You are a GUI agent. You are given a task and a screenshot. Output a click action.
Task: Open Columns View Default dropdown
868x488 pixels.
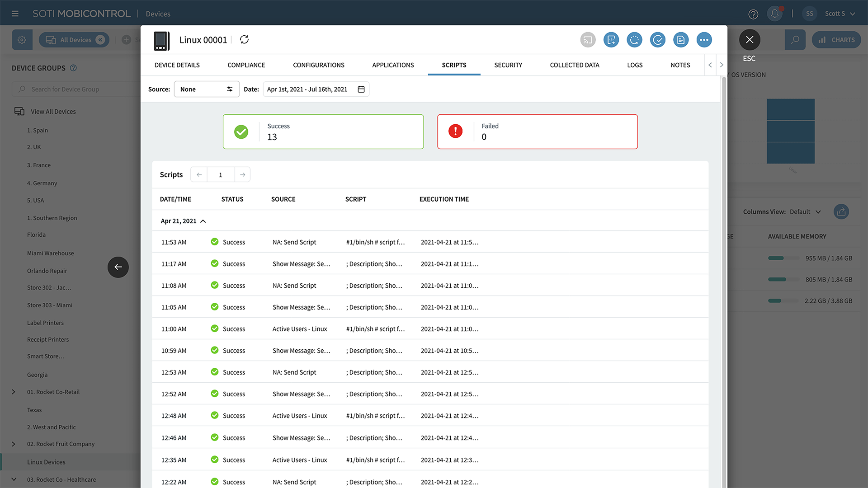click(805, 211)
